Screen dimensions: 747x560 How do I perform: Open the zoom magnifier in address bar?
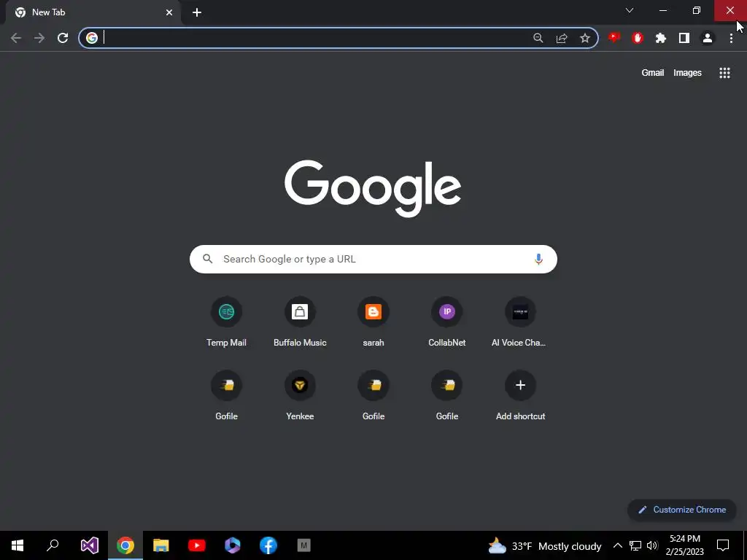point(538,38)
